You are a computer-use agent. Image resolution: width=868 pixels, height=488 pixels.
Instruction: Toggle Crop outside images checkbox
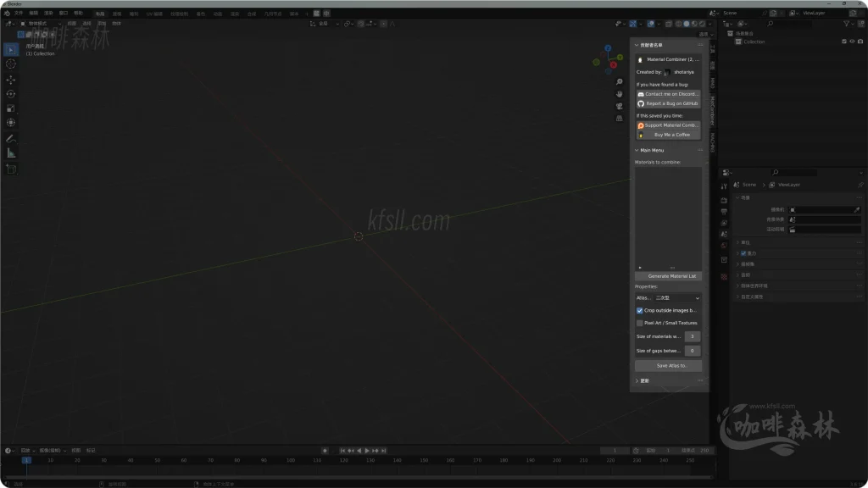click(x=639, y=311)
